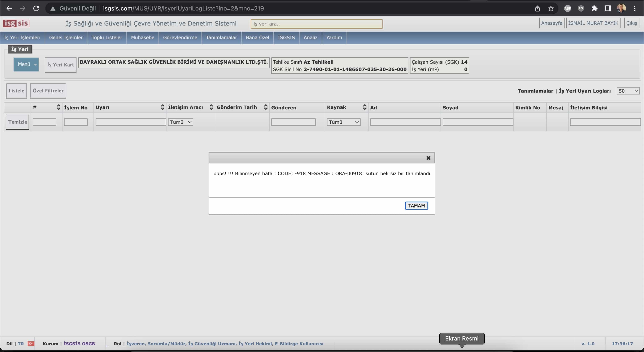Screen dimensions: 644x352
Task: Open the İletişim Aracı Tümü dropdown
Action: [180, 122]
